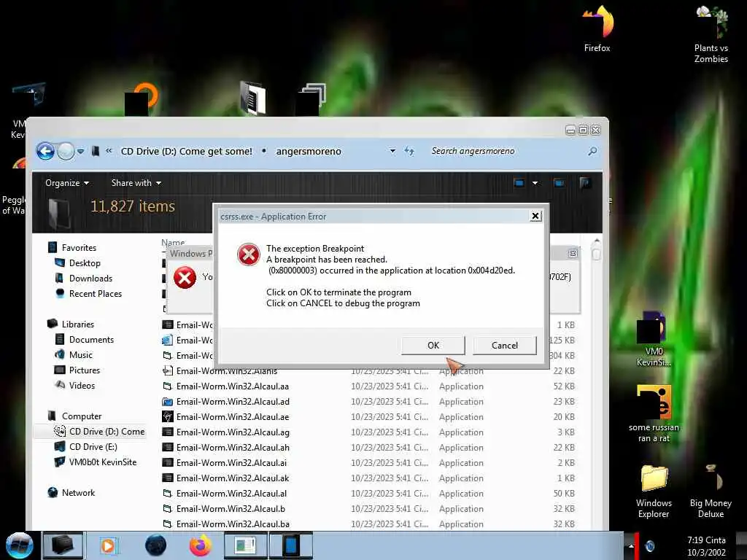The image size is (747, 560).
Task: Select Favorites in the navigation pane
Action: pos(72,248)
